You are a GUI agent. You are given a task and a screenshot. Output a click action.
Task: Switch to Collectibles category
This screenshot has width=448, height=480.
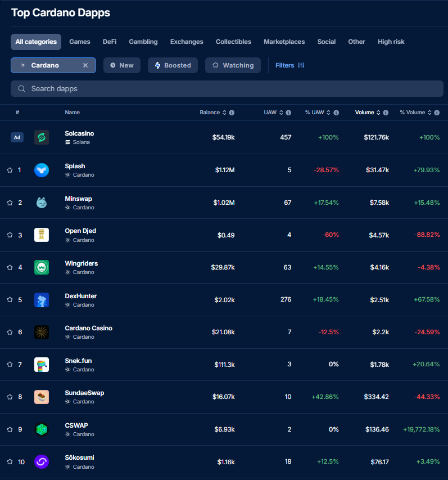pos(233,42)
